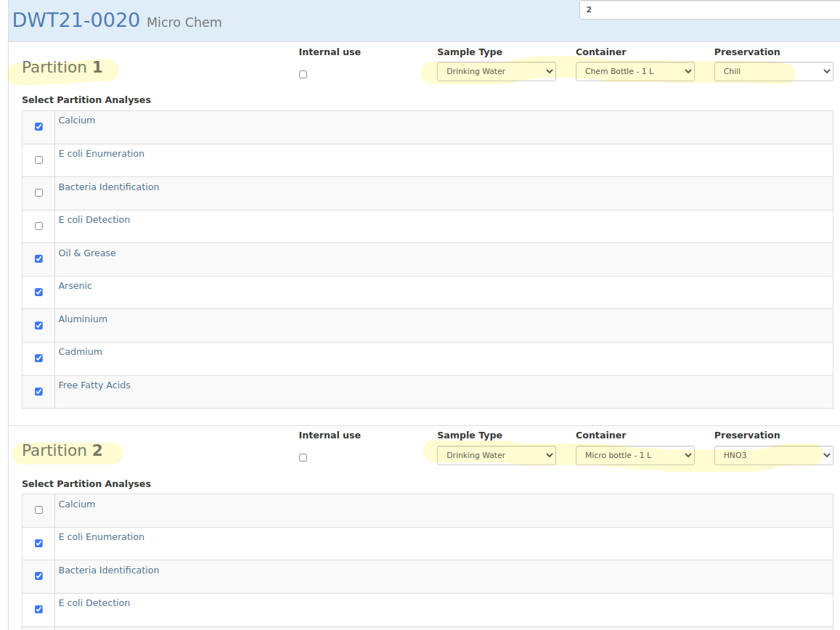Open the Micro bottle Container dropdown
Viewport: 840px width, 630px height.
635,455
